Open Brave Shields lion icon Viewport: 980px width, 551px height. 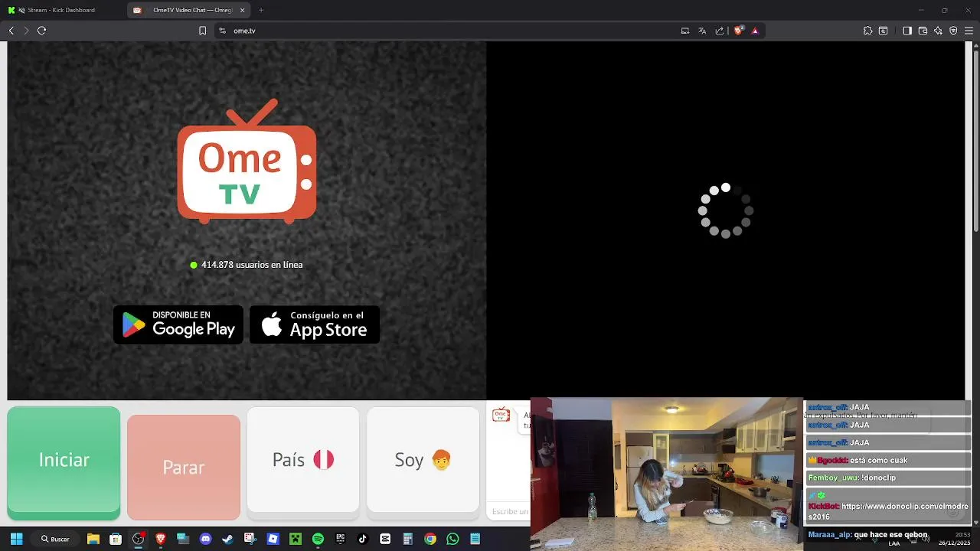739,31
